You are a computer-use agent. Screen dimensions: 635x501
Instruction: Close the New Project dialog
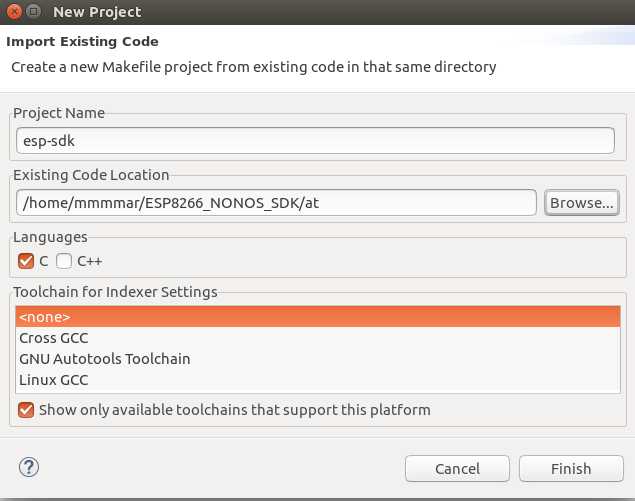pyautogui.click(x=14, y=11)
